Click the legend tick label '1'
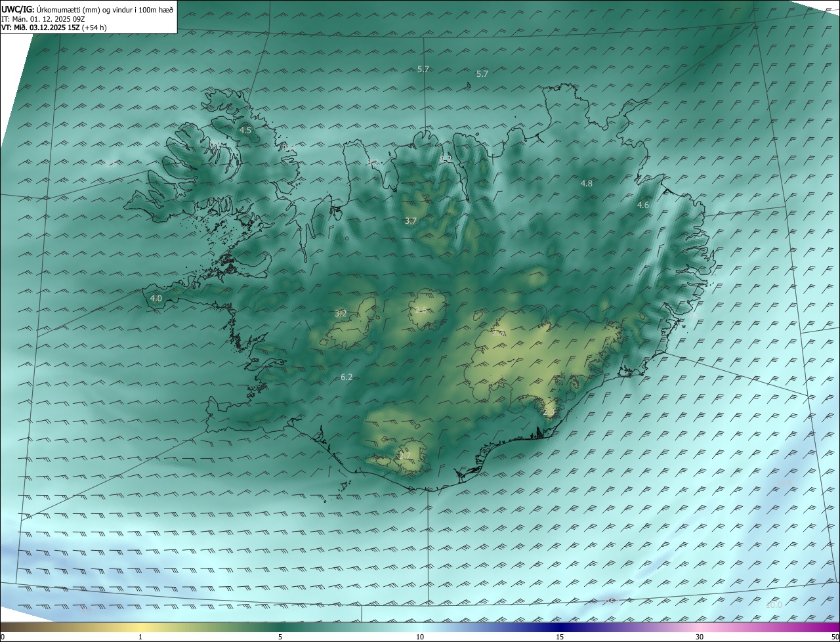 (x=140, y=637)
